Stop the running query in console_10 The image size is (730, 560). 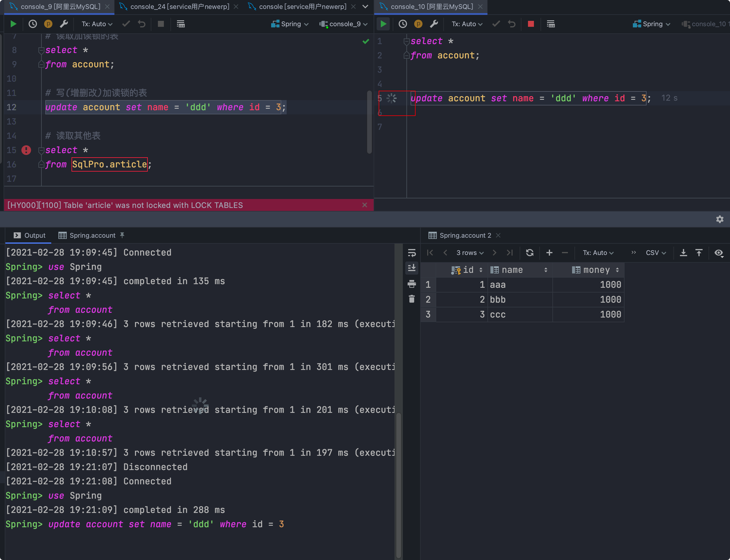coord(531,24)
